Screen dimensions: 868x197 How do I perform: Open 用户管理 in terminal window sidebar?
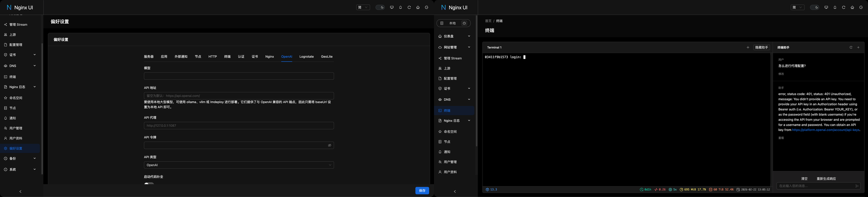[x=454, y=162]
